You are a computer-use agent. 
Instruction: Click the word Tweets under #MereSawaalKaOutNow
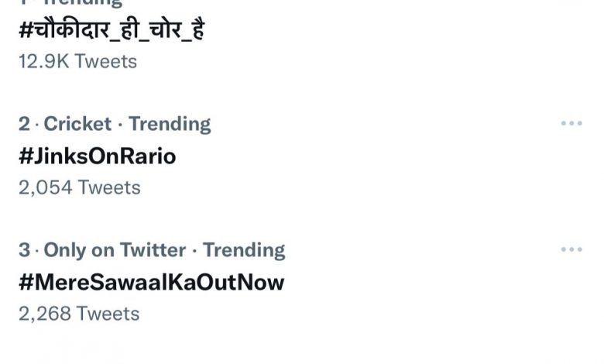click(x=108, y=314)
